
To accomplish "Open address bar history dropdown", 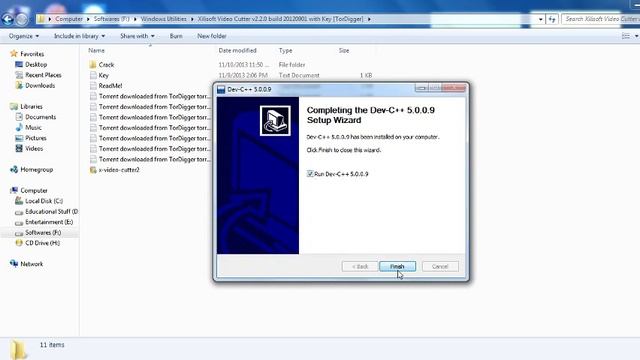I will pyautogui.click(x=540, y=19).
